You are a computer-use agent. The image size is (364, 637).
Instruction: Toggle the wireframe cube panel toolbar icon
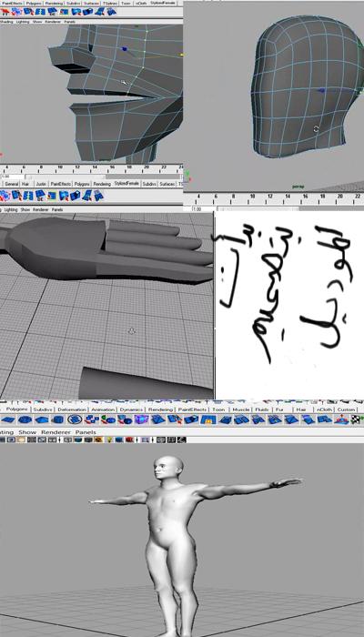(x=68, y=440)
